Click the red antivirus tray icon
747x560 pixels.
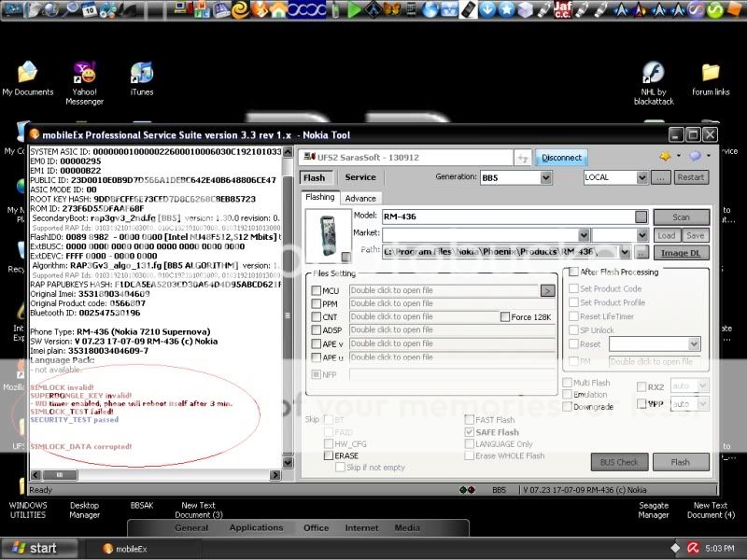click(x=693, y=548)
